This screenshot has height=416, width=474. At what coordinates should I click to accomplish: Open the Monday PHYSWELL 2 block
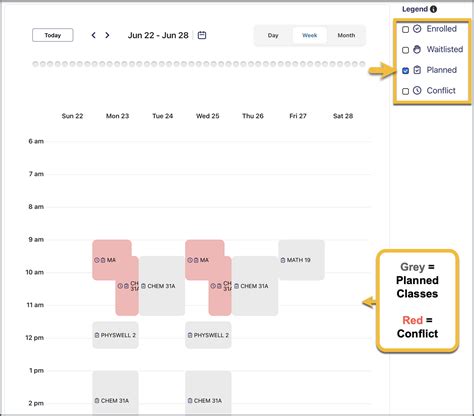pos(115,335)
